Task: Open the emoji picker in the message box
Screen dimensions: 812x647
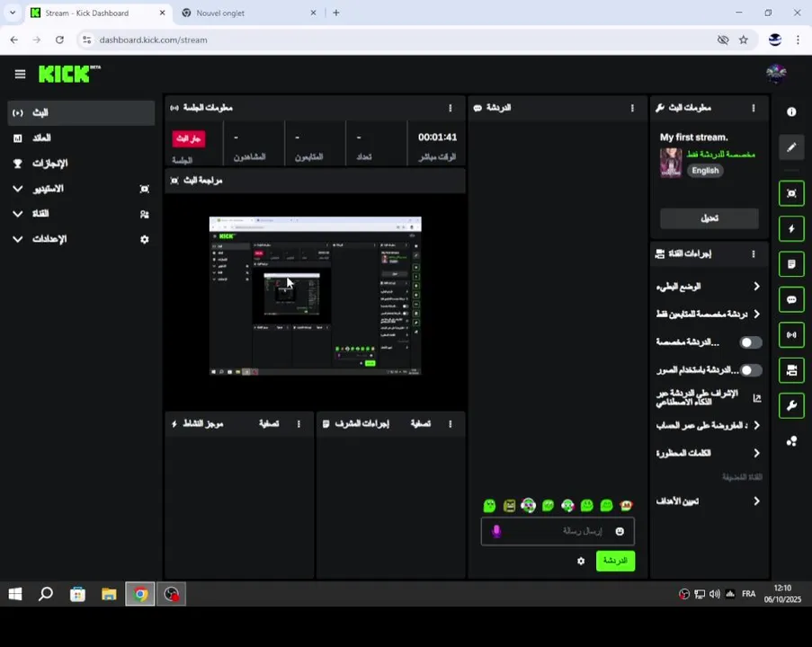Action: 620,532
